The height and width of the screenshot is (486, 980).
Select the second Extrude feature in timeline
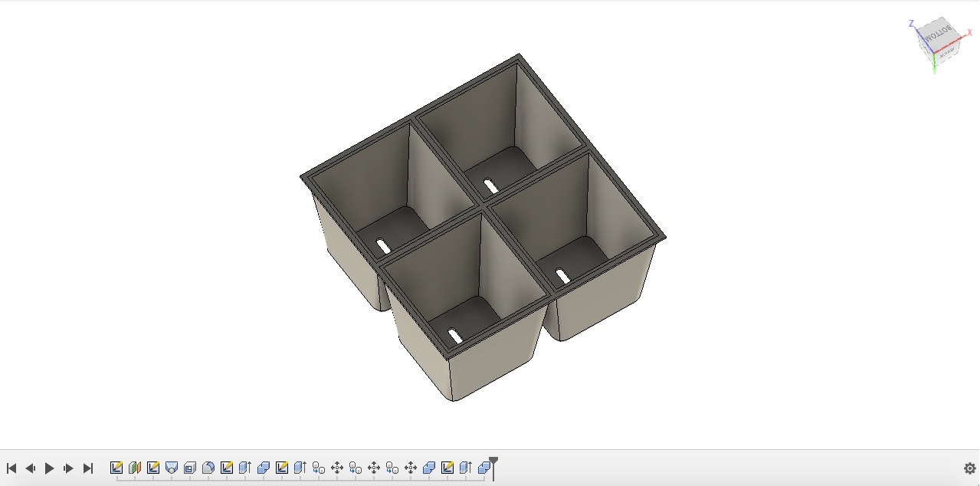click(300, 468)
